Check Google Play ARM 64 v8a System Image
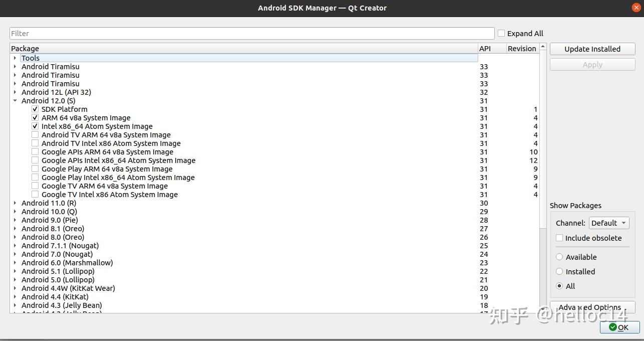 [x=35, y=169]
